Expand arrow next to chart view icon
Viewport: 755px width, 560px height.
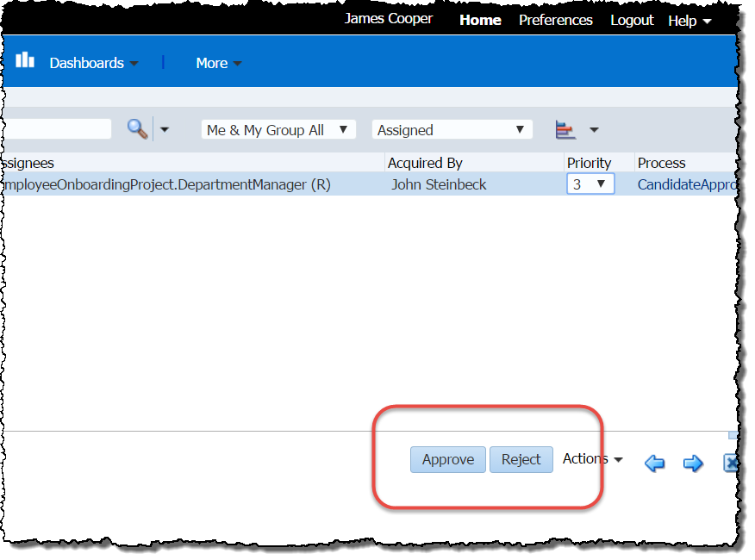(594, 130)
